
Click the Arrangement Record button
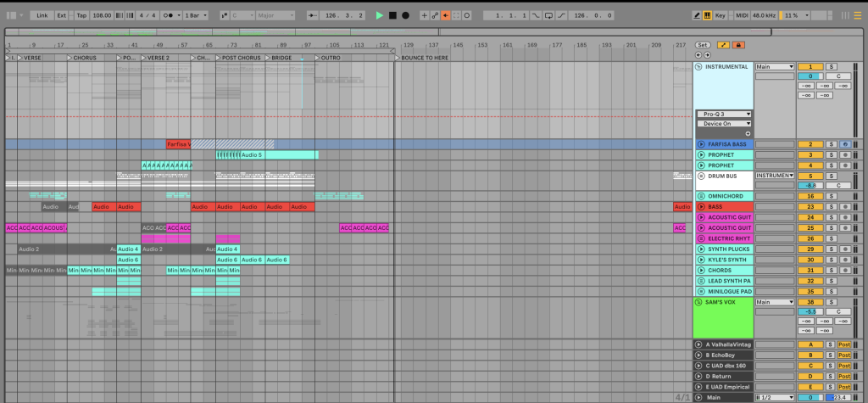point(405,15)
